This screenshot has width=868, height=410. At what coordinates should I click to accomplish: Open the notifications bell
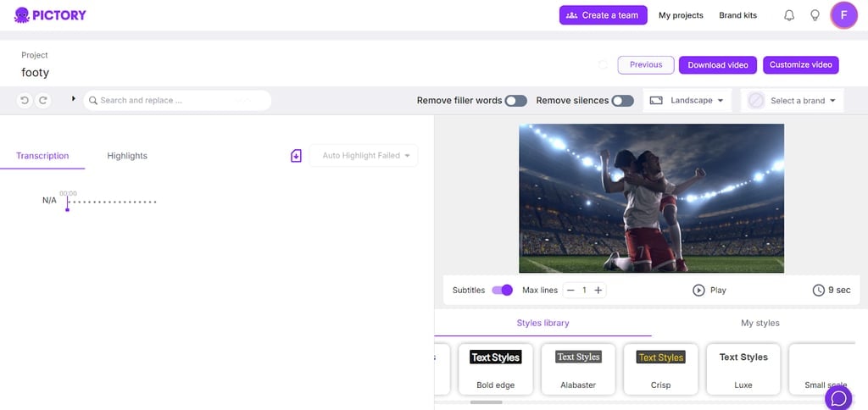click(x=789, y=15)
